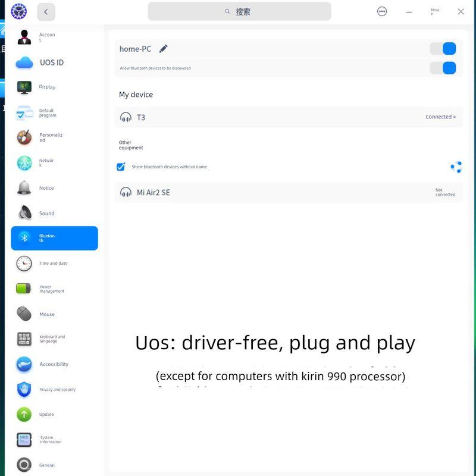Viewport: 476px width, 476px height.
Task: Click the Sound sidebar label
Action: point(47,214)
